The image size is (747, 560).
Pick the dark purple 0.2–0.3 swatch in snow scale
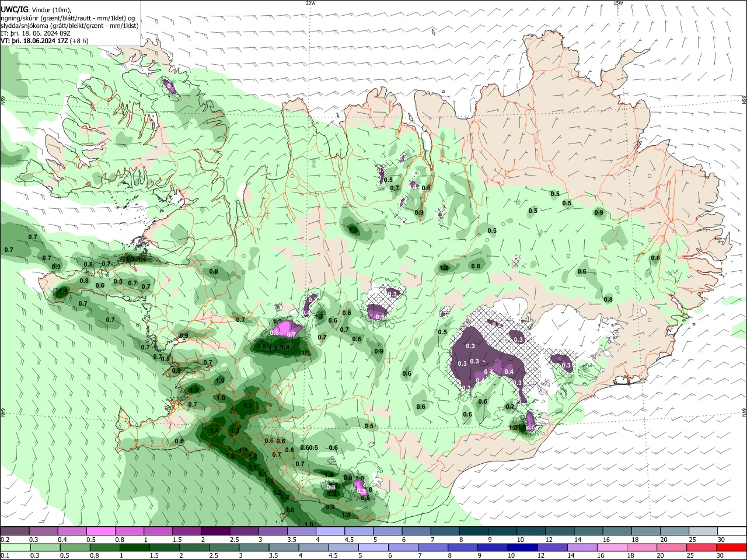[15, 531]
